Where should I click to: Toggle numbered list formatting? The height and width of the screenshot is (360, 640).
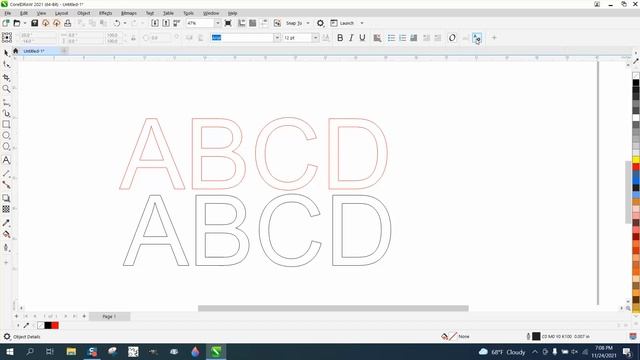point(402,38)
